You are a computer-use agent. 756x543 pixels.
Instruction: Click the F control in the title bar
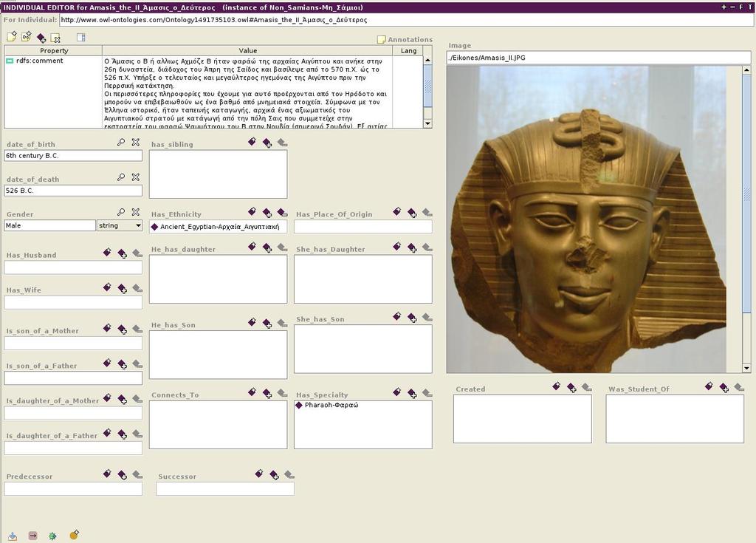741,7
